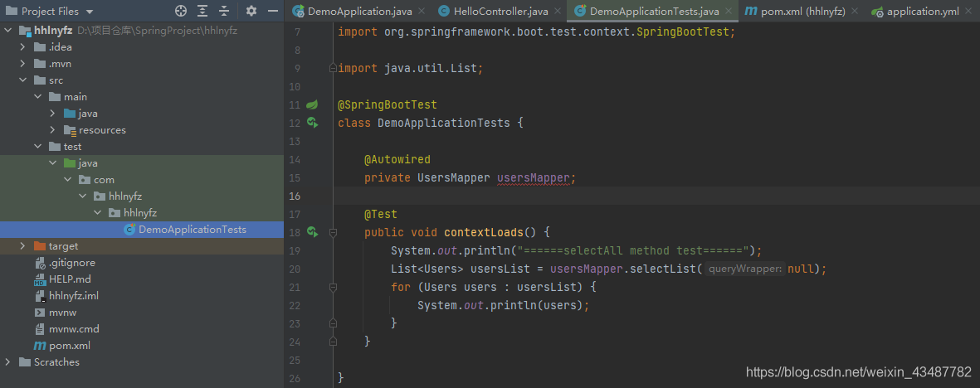Click the locate/select opened file icon
Screen dimensions: 980x388
pos(181,12)
